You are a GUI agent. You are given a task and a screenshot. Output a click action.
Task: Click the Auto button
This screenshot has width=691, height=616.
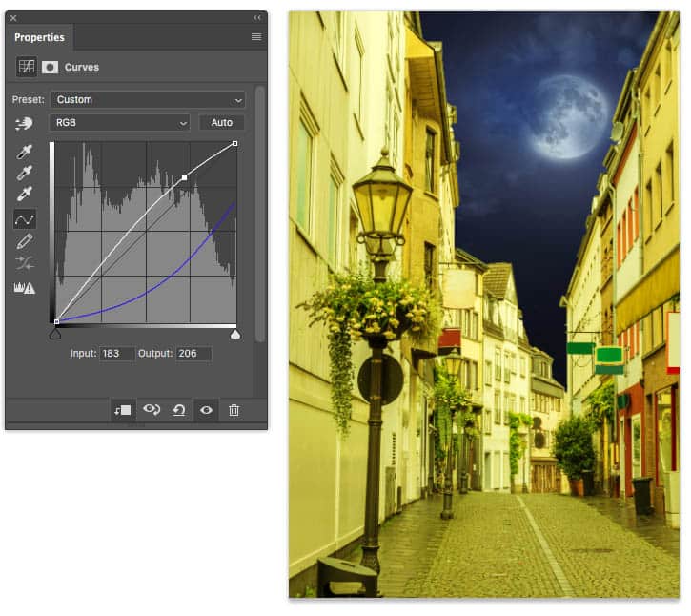pos(222,123)
